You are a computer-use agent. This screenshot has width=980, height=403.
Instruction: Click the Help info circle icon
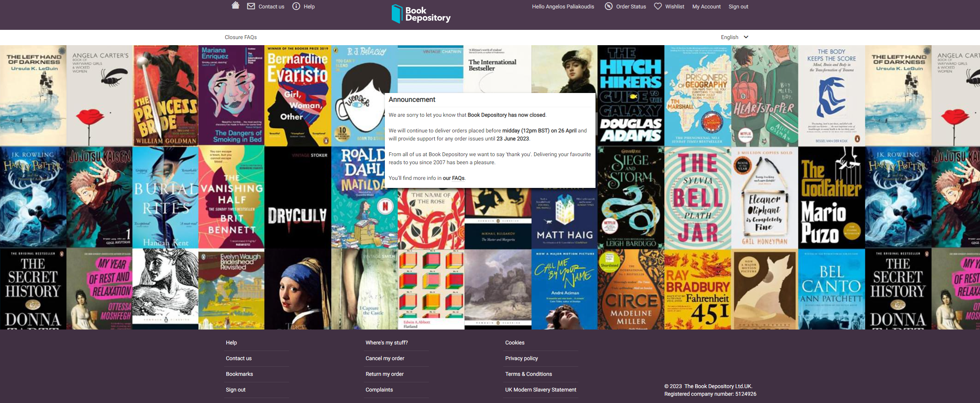(296, 6)
